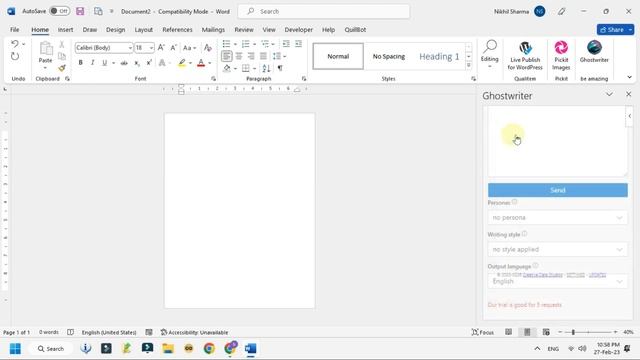
Task: Open the QuillBot tab
Action: [355, 30]
